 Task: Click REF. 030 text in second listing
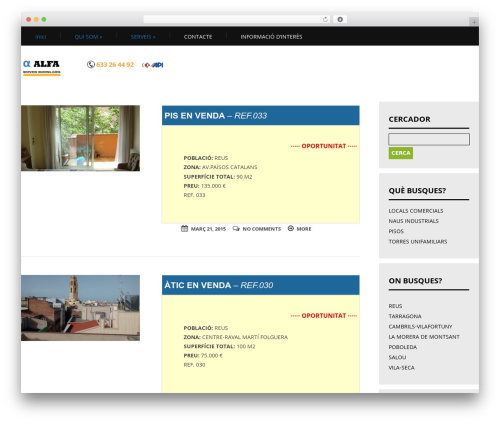click(x=194, y=365)
